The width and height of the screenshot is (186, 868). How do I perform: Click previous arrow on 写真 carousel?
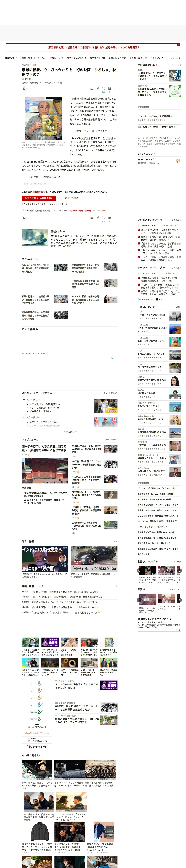pos(139,600)
